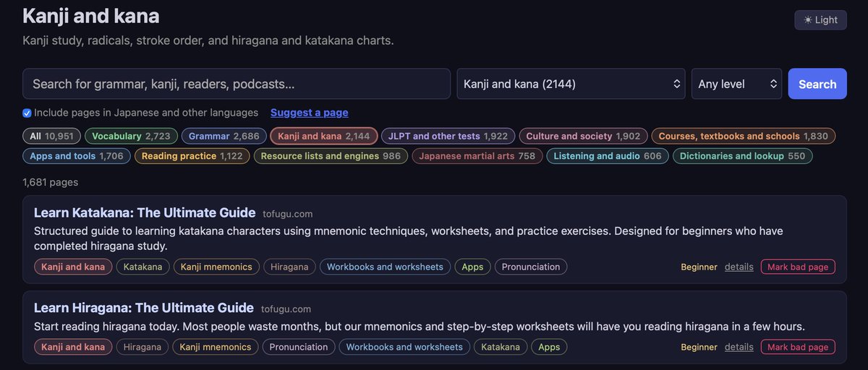
Task: Select the Vocabulary category filter
Action: [131, 136]
